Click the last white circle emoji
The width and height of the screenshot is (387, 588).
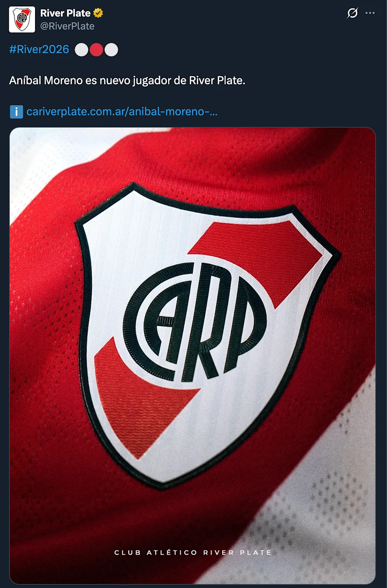(111, 50)
